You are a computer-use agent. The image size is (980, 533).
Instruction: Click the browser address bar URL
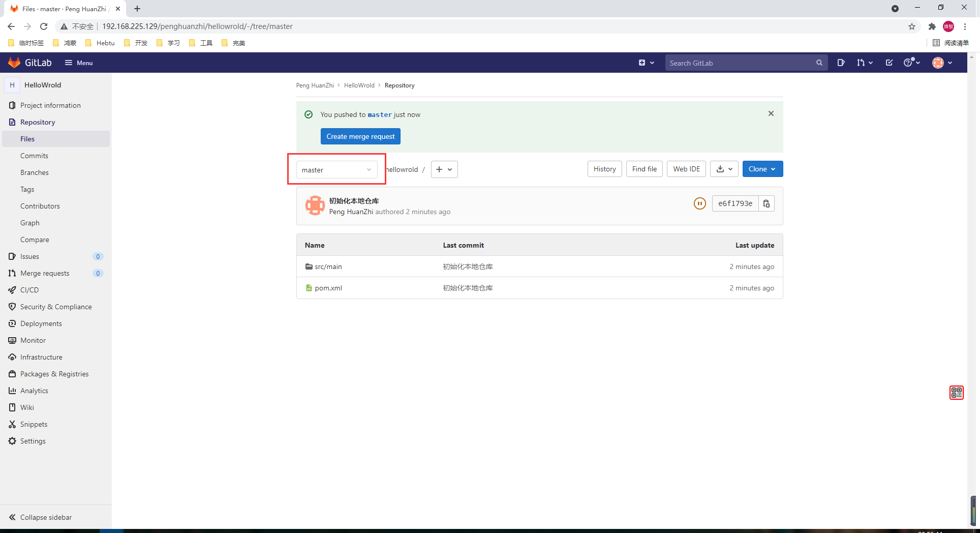coord(197,26)
